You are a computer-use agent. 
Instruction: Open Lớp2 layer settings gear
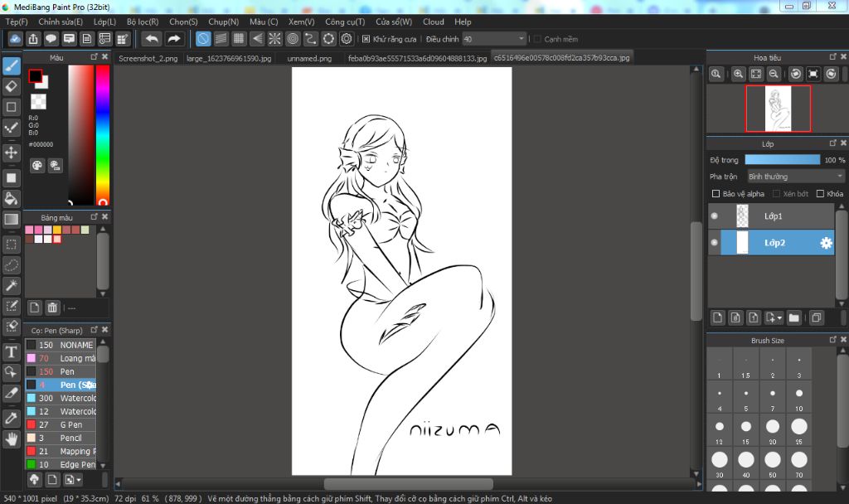point(826,243)
